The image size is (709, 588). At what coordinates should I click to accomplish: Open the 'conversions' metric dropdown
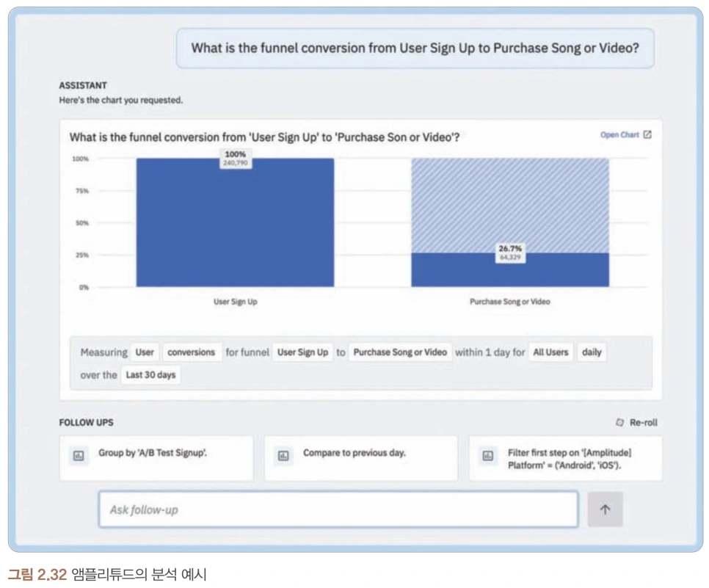click(x=192, y=352)
